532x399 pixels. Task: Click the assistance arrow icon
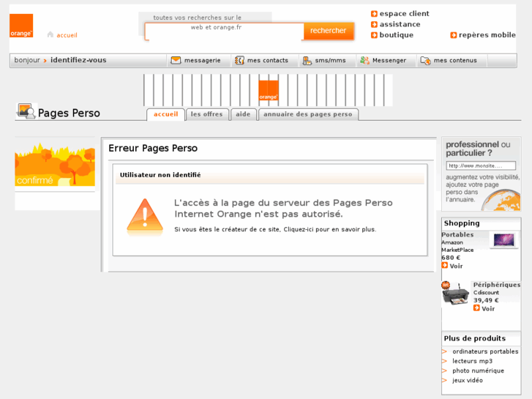(x=374, y=24)
